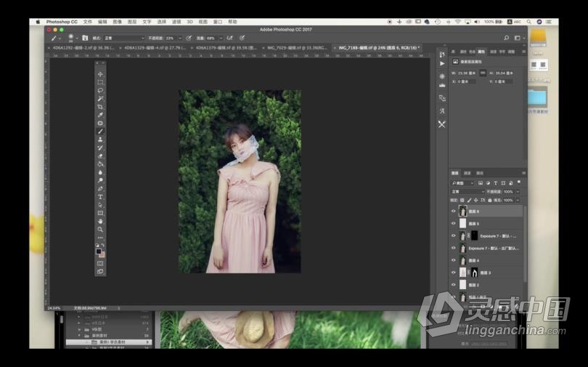Select the Path Selection tool
The image size is (588, 367).
pos(100,205)
